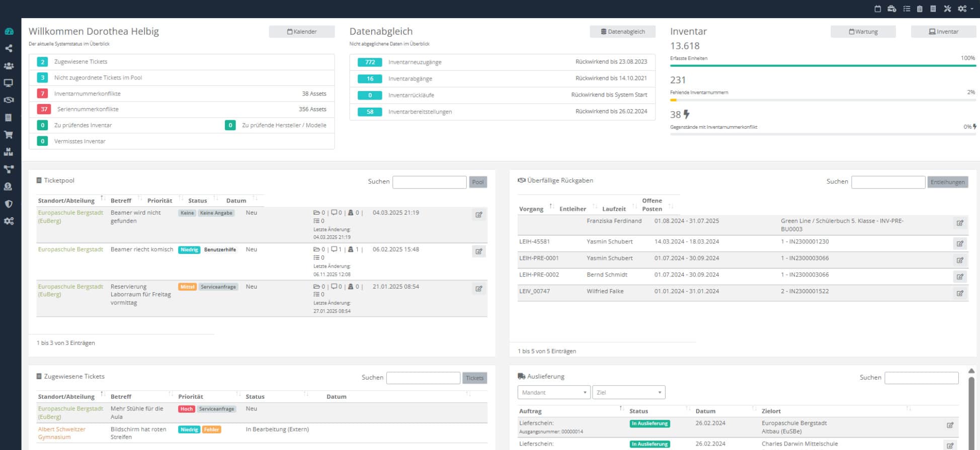Click the Fehlende Inventarnummern progress bar
The image size is (980, 450).
pos(823,100)
